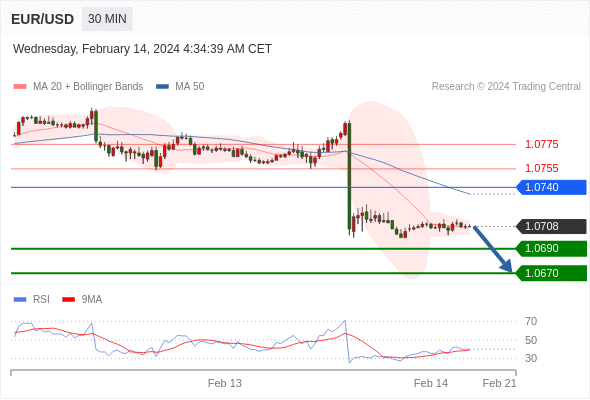This screenshot has height=400, width=590.
Task: Click Research © 2024 Trading Central credit
Action: [x=506, y=87]
